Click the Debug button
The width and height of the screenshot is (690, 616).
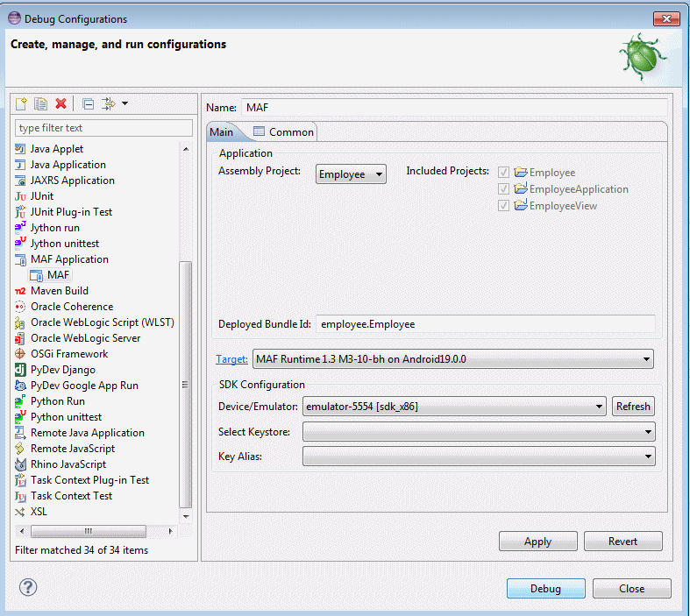tap(545, 588)
